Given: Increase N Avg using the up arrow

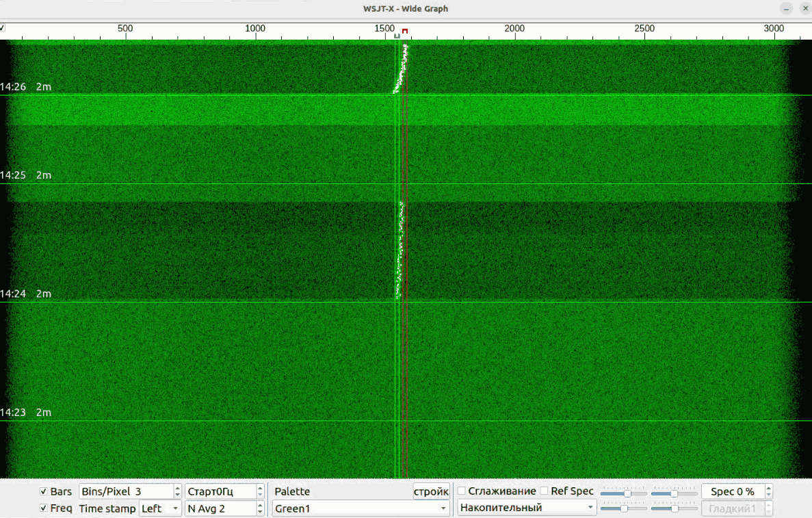Looking at the screenshot, I should 260,505.
